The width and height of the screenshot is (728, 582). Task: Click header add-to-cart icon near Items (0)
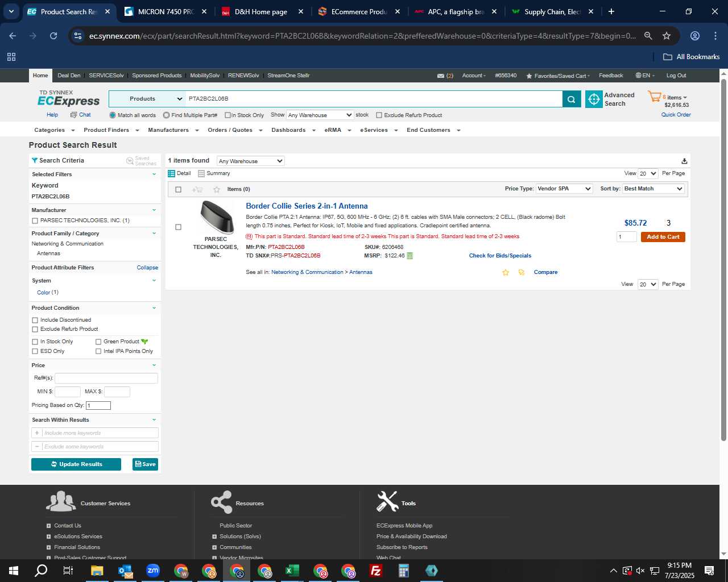(197, 189)
